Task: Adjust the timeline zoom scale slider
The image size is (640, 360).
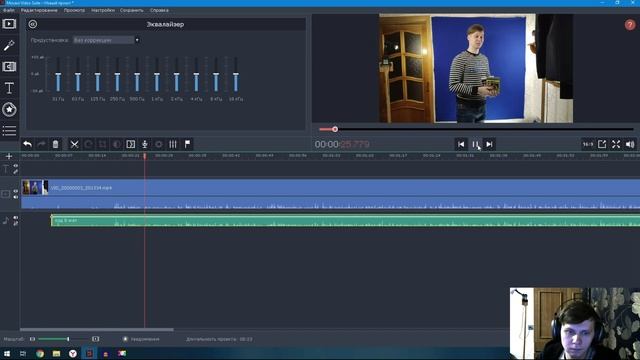Action: [x=68, y=339]
